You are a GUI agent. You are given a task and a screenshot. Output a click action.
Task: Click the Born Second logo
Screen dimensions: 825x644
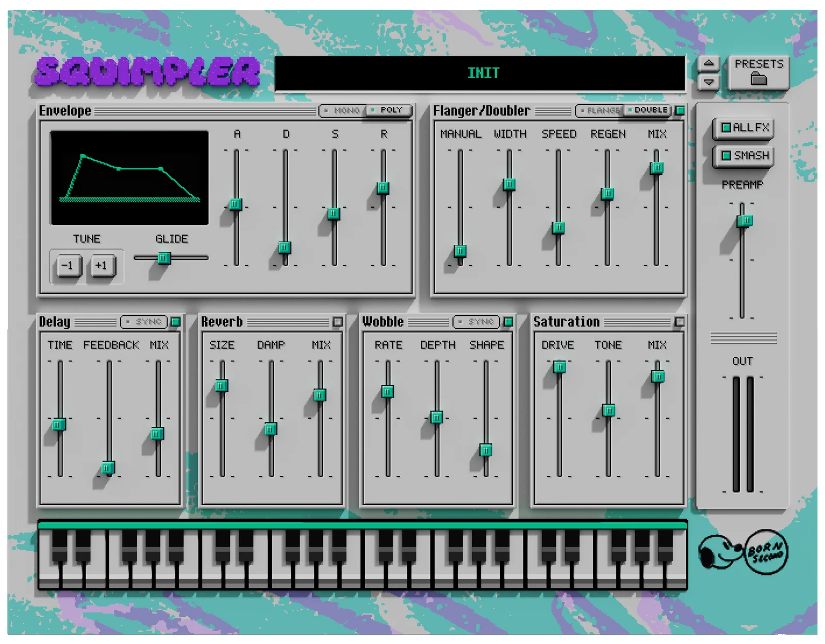pyautogui.click(x=744, y=552)
